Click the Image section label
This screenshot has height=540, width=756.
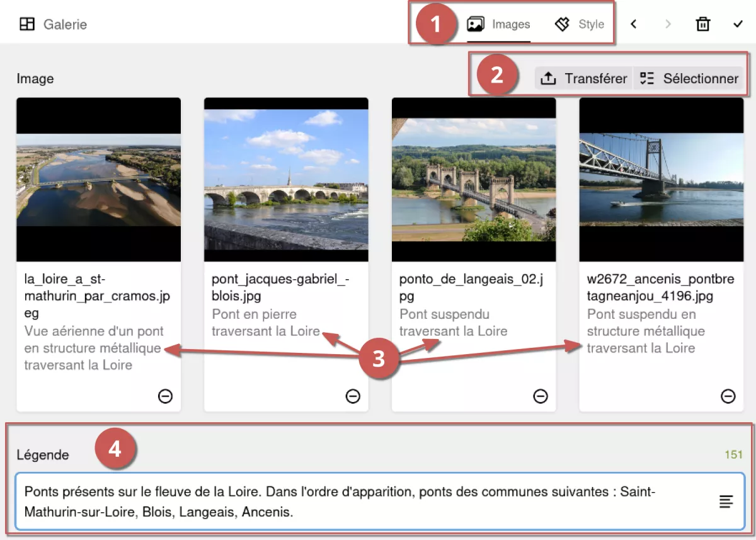[35, 79]
